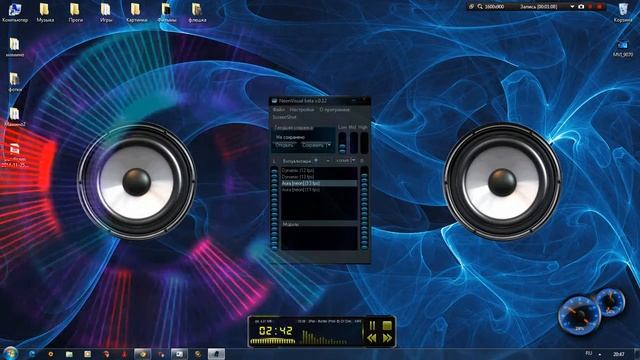This screenshot has height=360, width=640.
Task: Pause playback in the audio player
Action: tap(372, 325)
